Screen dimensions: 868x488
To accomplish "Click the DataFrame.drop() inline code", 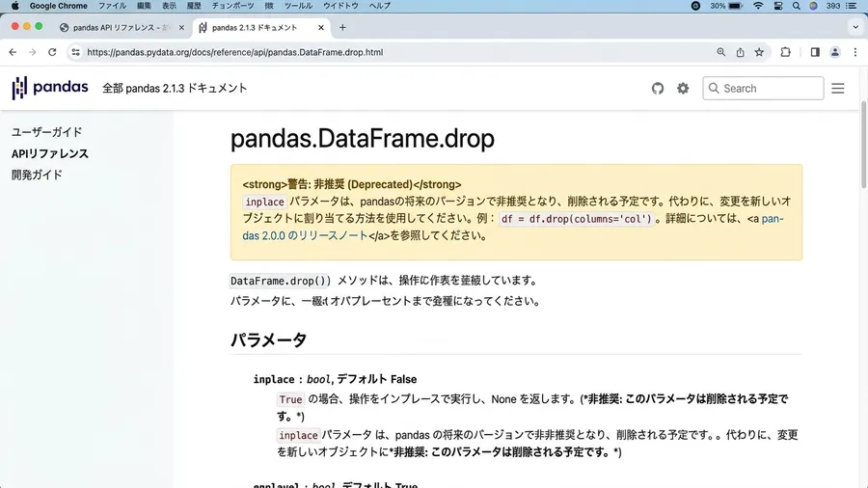I will pos(280,281).
